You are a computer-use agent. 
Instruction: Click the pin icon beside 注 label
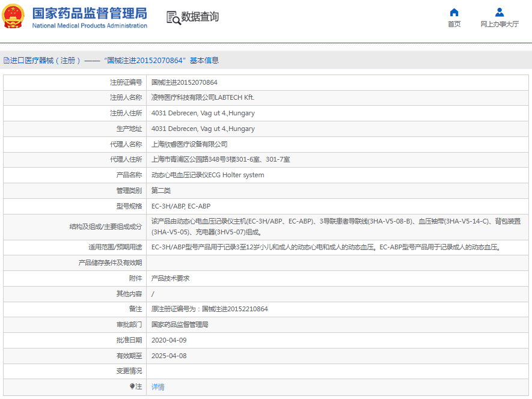(132, 386)
